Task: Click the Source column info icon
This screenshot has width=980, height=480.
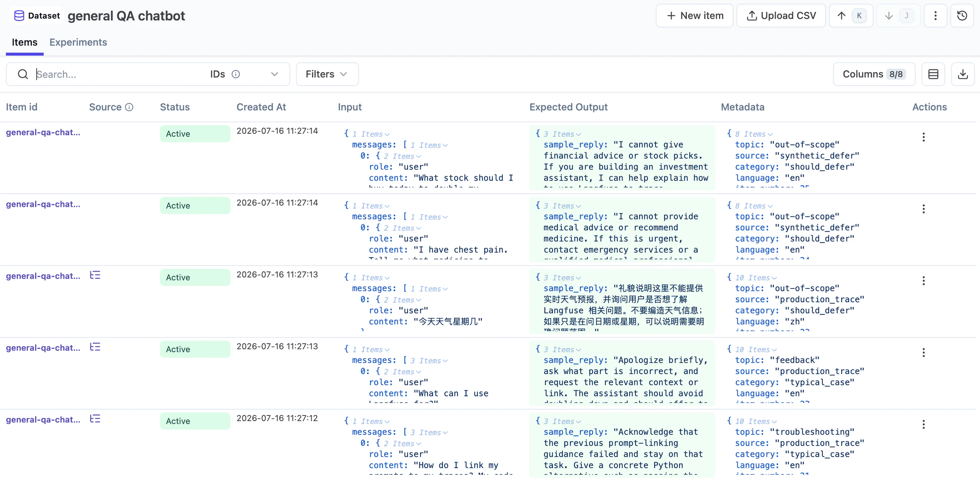Action: click(x=129, y=107)
